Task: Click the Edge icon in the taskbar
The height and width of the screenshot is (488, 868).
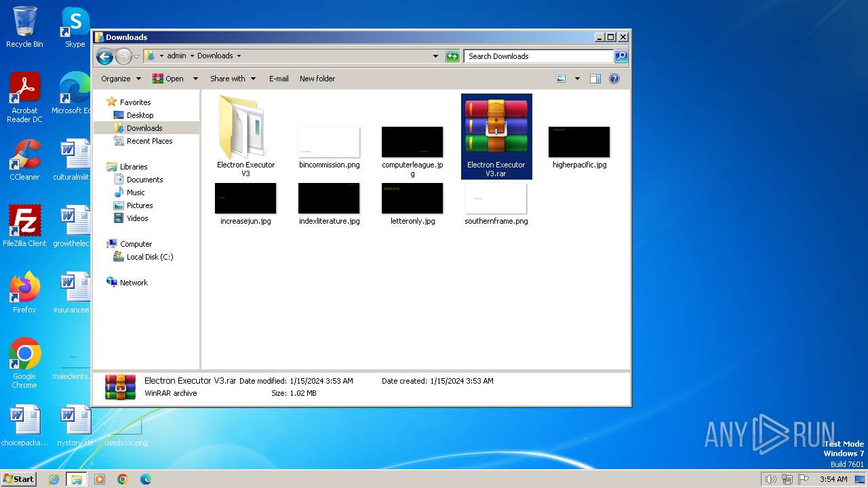Action: click(x=146, y=479)
